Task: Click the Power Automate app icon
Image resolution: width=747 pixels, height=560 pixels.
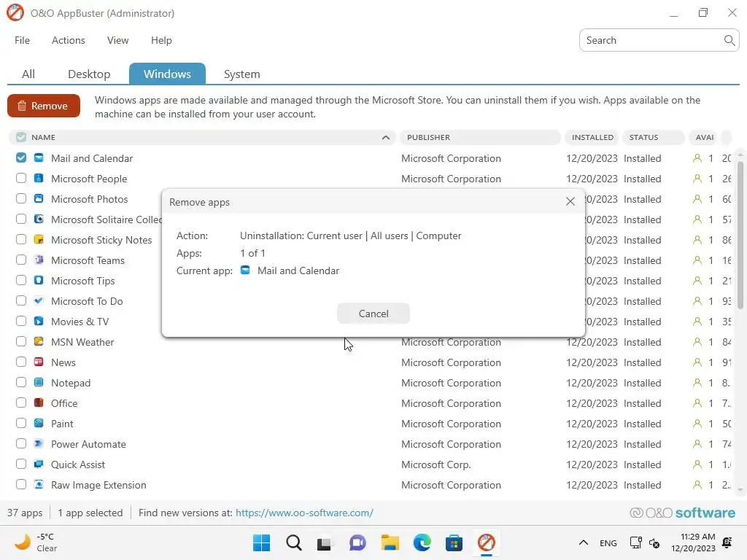Action: (x=39, y=444)
